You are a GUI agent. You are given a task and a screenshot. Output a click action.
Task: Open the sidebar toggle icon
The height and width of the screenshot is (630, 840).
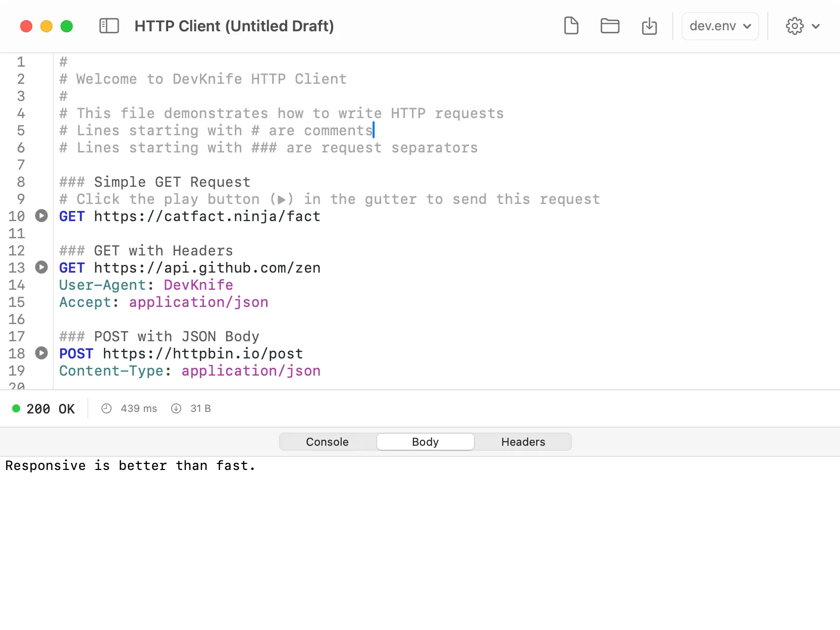(109, 26)
